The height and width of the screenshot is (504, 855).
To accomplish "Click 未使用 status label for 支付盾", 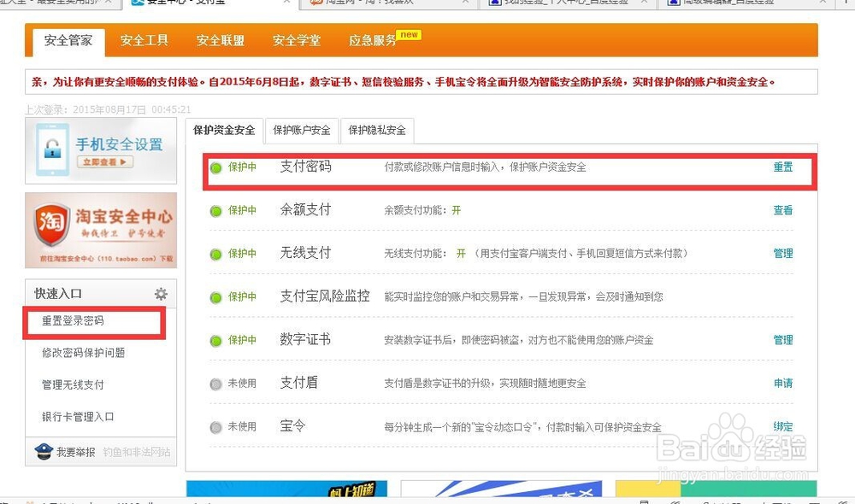I will 242,383.
